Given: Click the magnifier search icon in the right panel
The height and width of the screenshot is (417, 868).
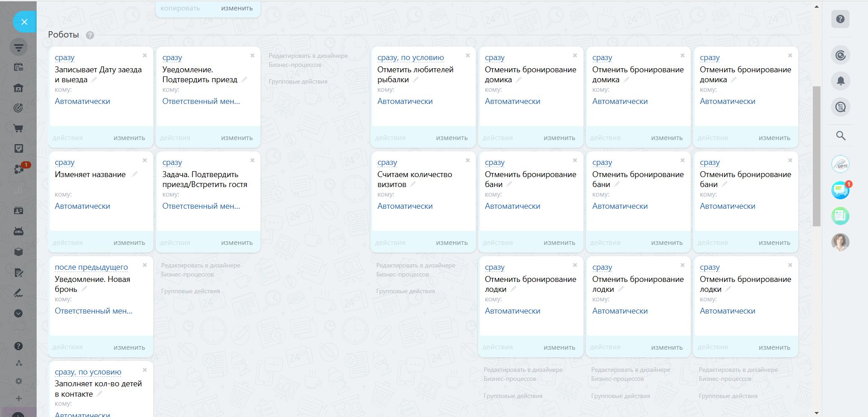Looking at the screenshot, I should coord(840,136).
